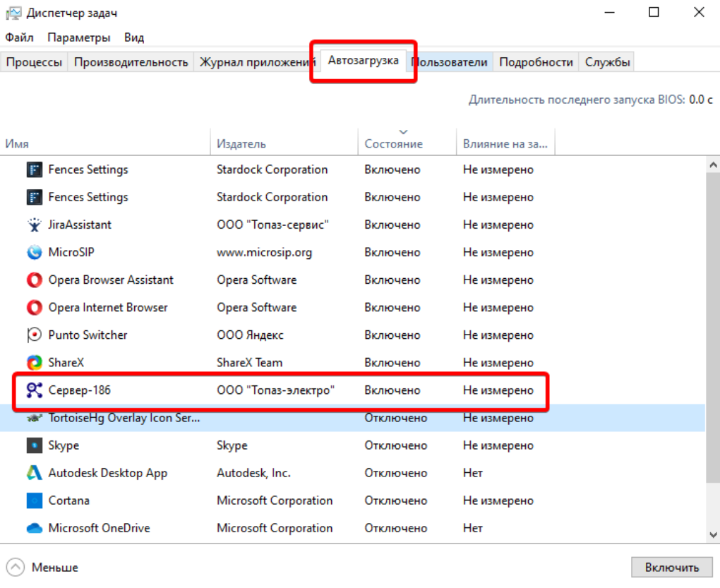The height and width of the screenshot is (588, 720).
Task: Open the Подробности tab
Action: [536, 62]
